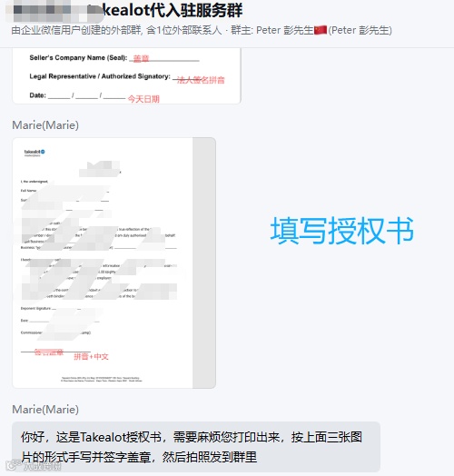Click the 由企业微信用户创建的外部群 subtitle
The width and height of the screenshot is (454, 476).
pos(77,30)
